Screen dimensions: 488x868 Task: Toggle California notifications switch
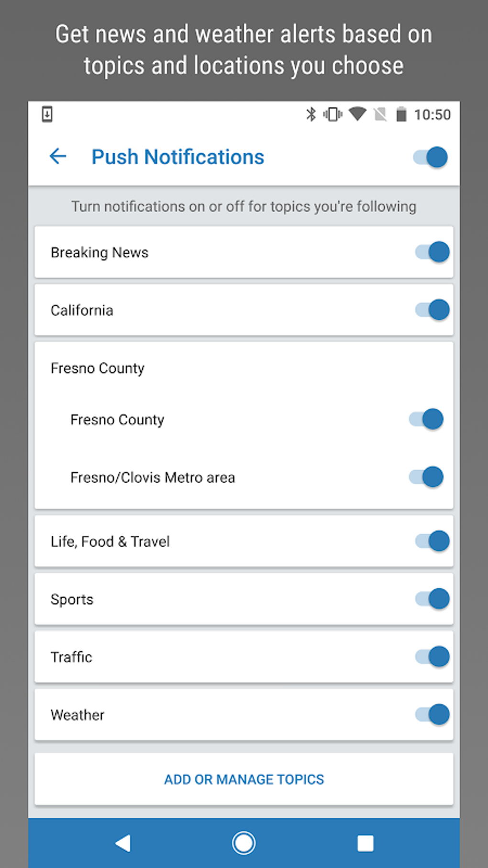pyautogui.click(x=432, y=310)
